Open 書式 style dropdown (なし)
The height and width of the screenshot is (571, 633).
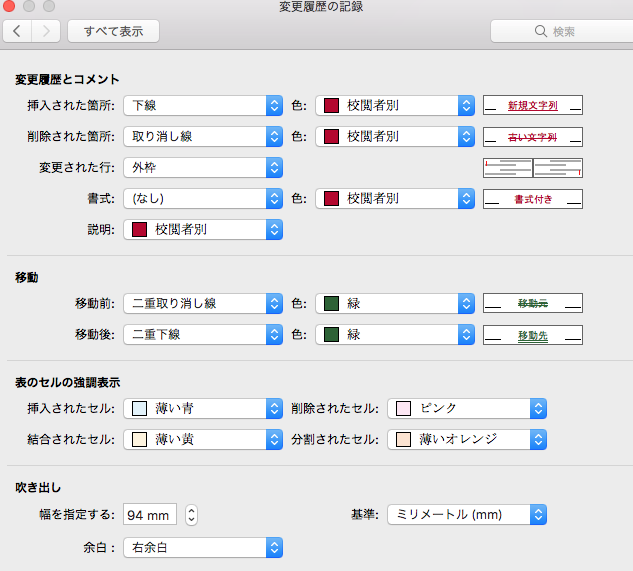[203, 199]
